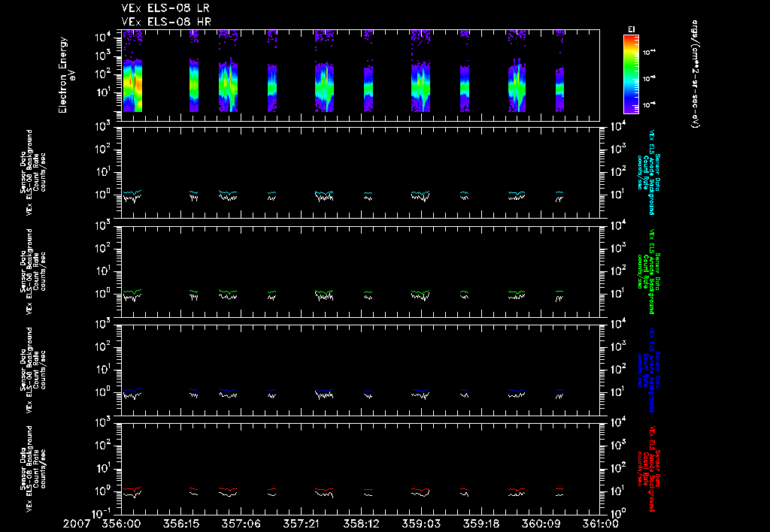Click the '358:12' time axis label
This screenshot has width=770, height=532.
361,524
